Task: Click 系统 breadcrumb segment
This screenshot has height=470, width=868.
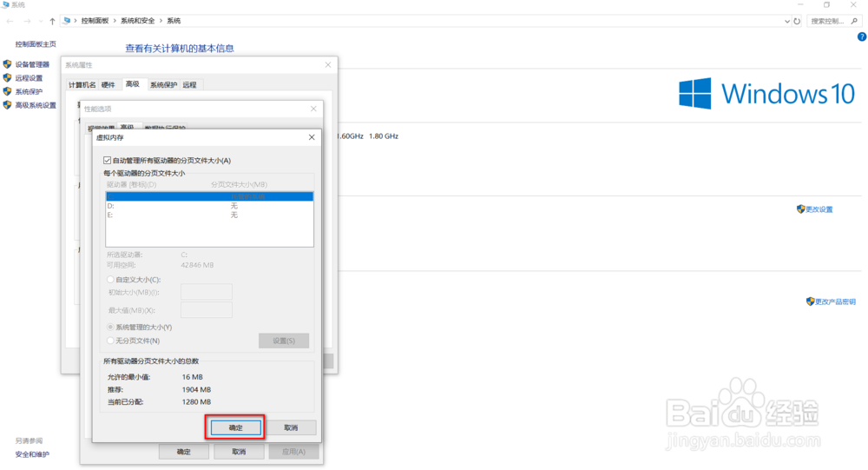Action: click(174, 21)
